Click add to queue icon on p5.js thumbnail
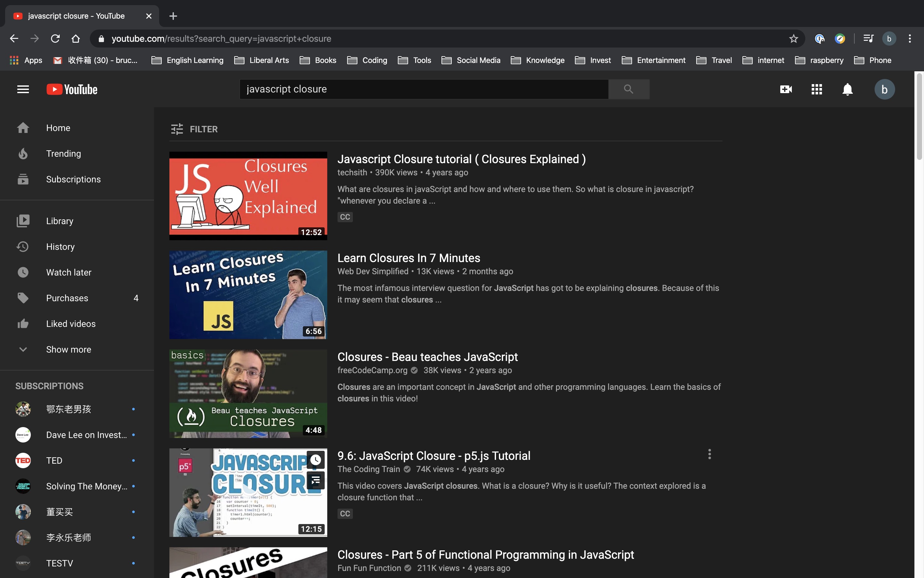The image size is (924, 578). tap(315, 480)
